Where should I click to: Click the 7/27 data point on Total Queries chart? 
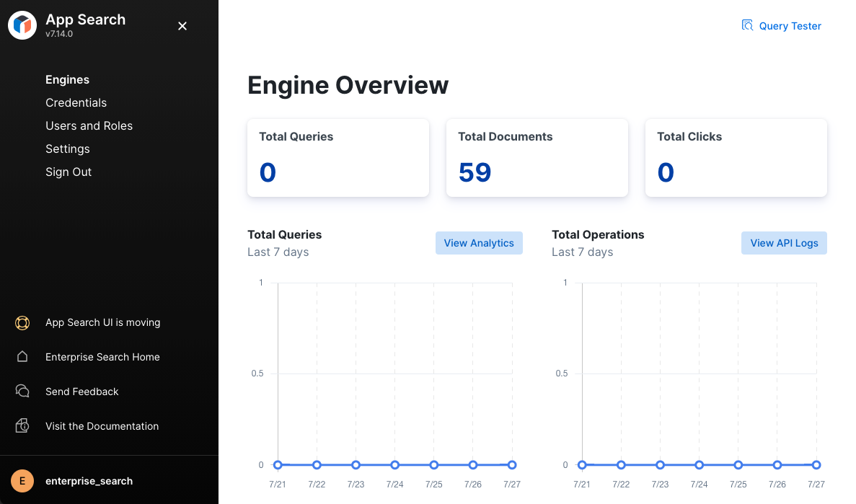pos(511,465)
